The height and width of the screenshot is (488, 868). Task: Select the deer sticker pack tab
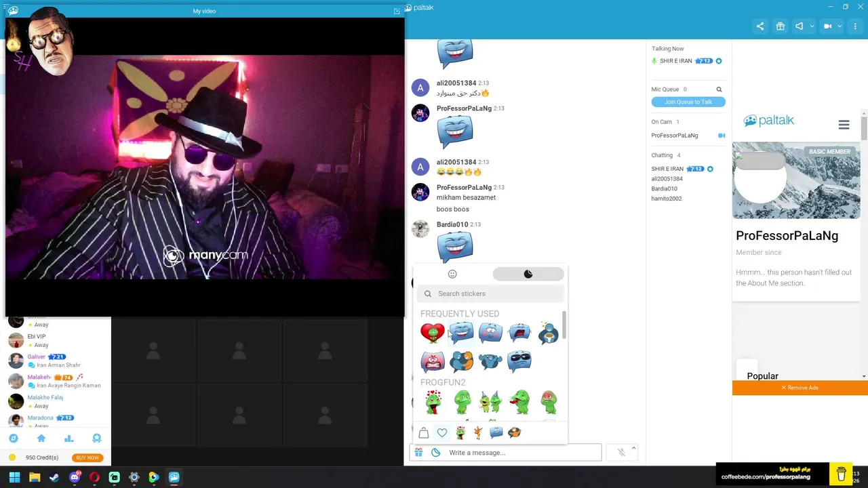478,432
